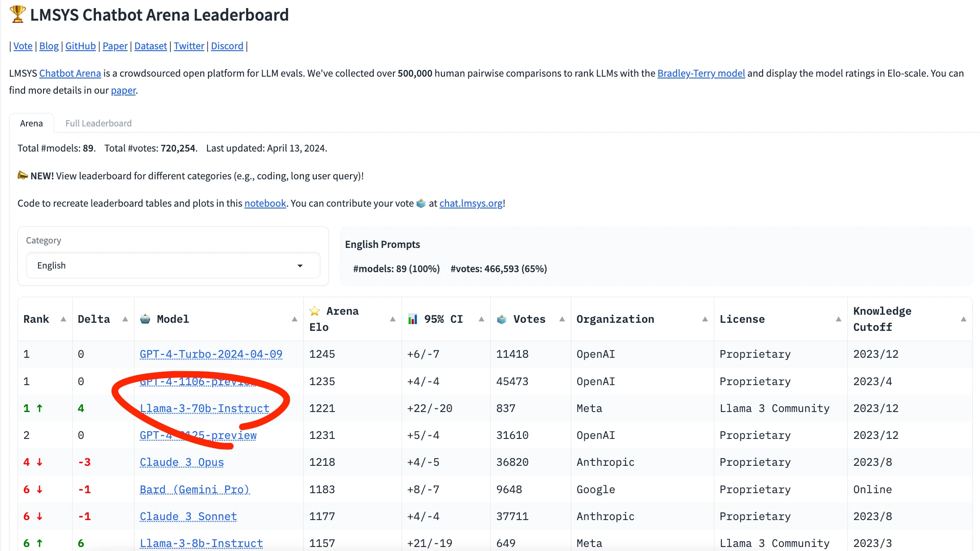
Task: Click #votes: 466,593 (65%) statistic
Action: (499, 269)
